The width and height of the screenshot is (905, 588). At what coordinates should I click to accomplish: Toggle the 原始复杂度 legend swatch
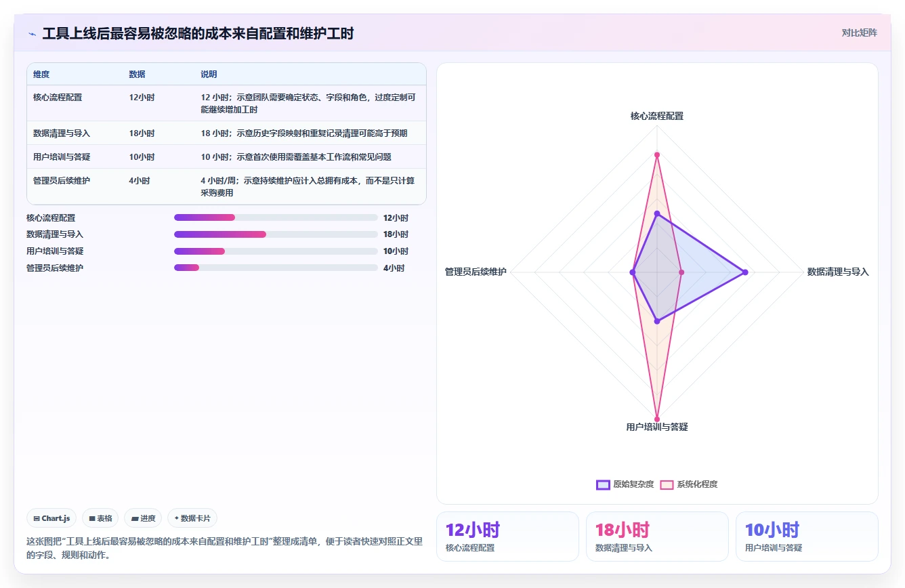[603, 484]
